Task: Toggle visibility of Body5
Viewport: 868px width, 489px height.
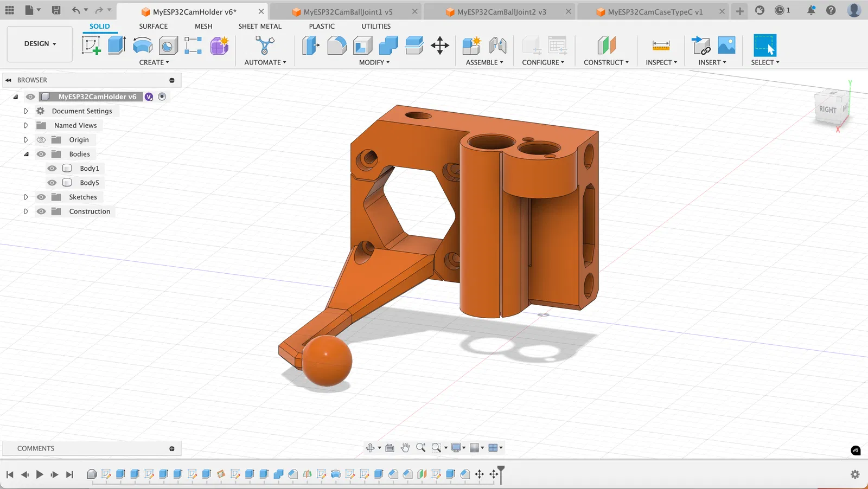Action: (x=52, y=183)
